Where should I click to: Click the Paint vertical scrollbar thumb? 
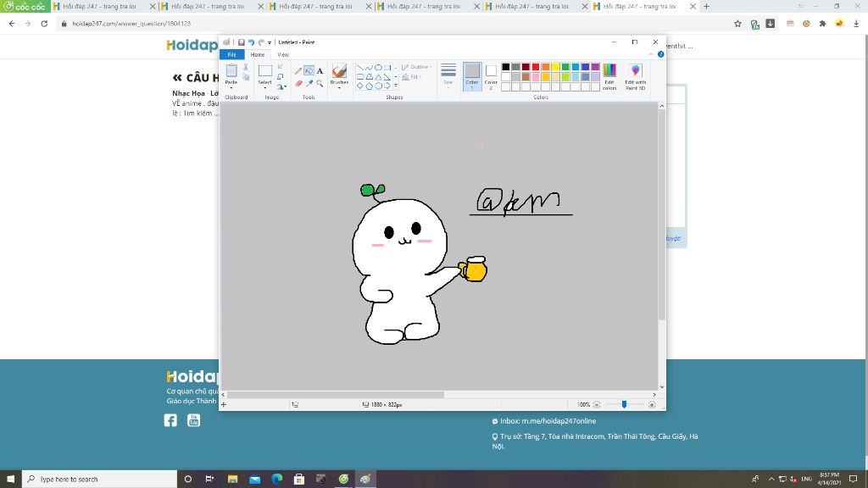click(x=661, y=215)
